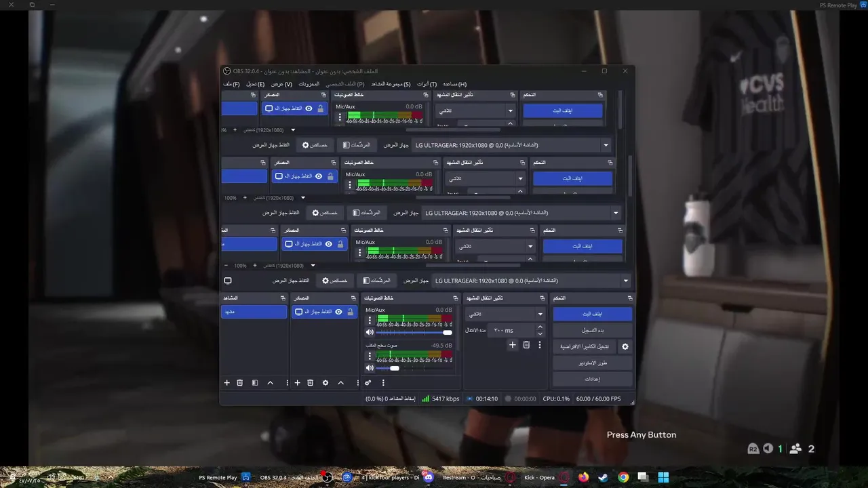Open LG ULTRAGEAR display dropdown below preview
The image size is (868, 488).
tap(532, 281)
